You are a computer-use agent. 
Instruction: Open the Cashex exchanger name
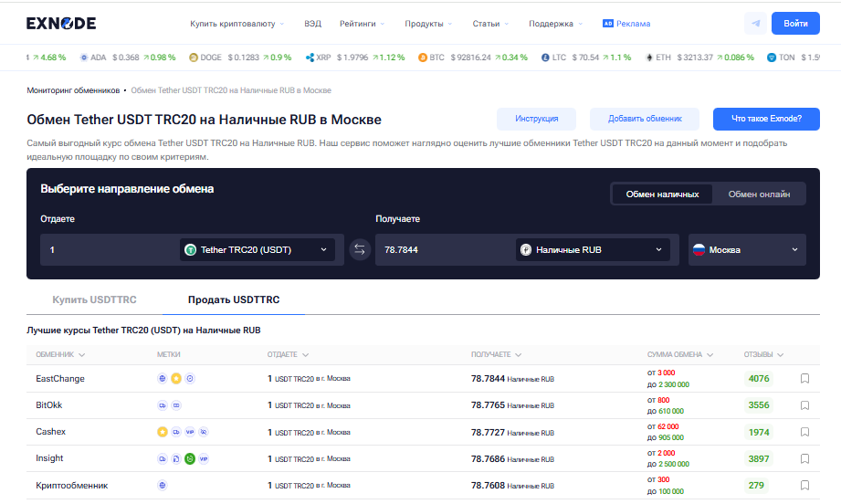click(50, 432)
